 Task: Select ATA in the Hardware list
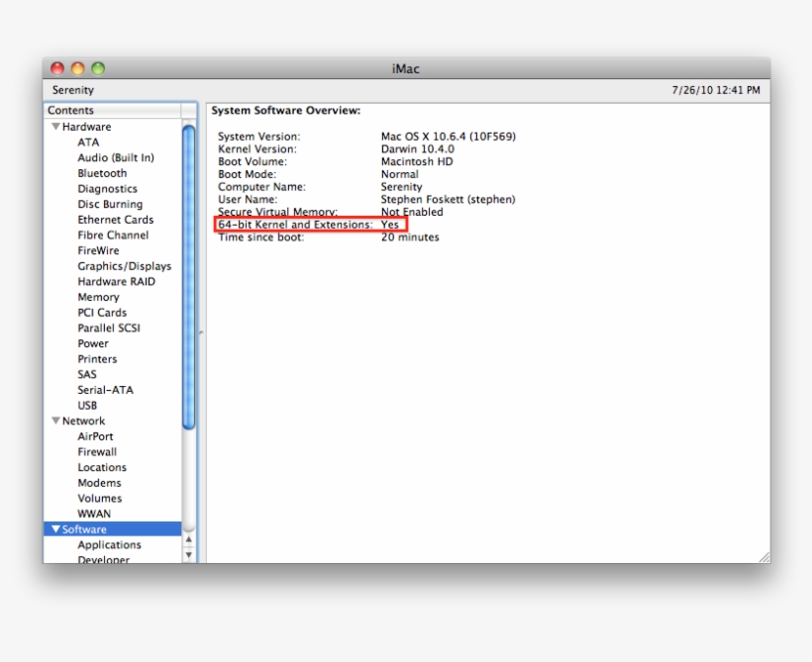coord(88,142)
